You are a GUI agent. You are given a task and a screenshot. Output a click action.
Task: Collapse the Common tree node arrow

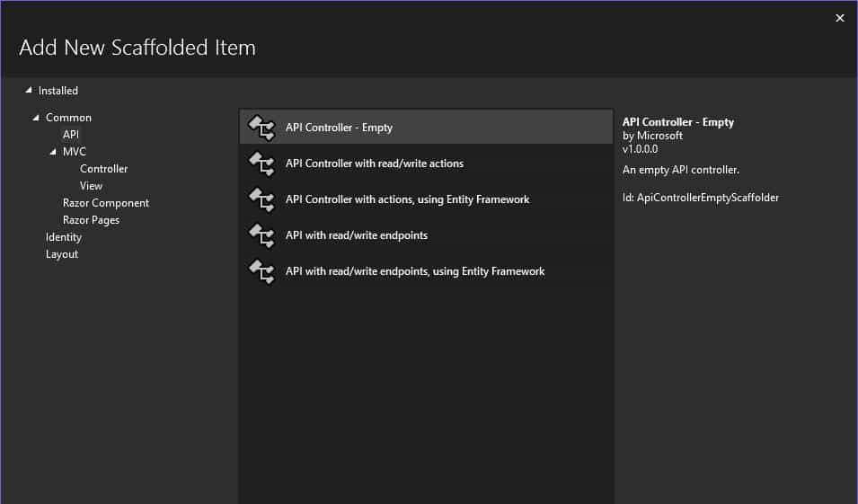coord(36,117)
